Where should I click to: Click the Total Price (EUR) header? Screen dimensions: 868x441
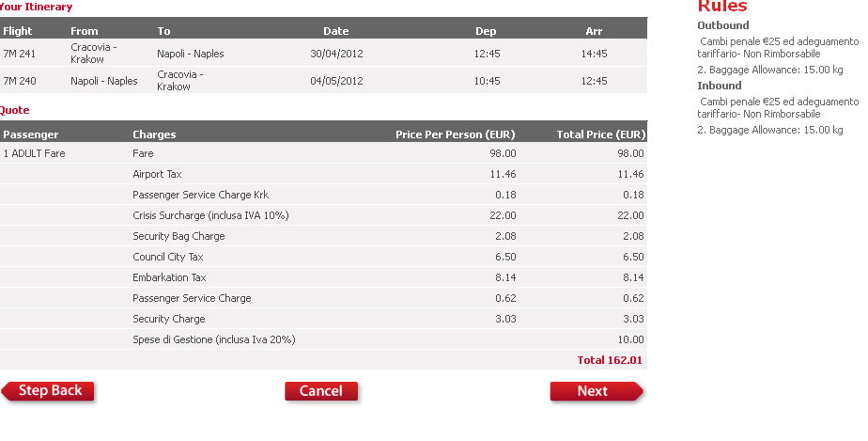pos(601,134)
